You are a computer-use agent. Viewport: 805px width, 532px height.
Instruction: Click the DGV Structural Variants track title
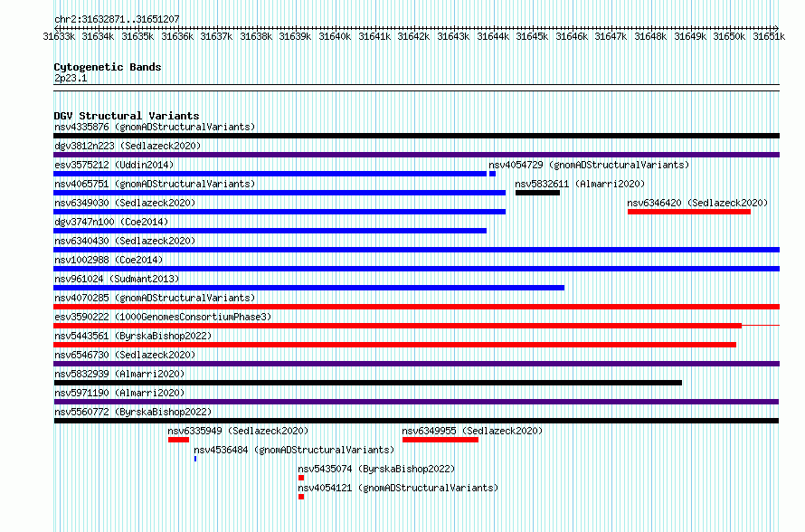pos(127,116)
